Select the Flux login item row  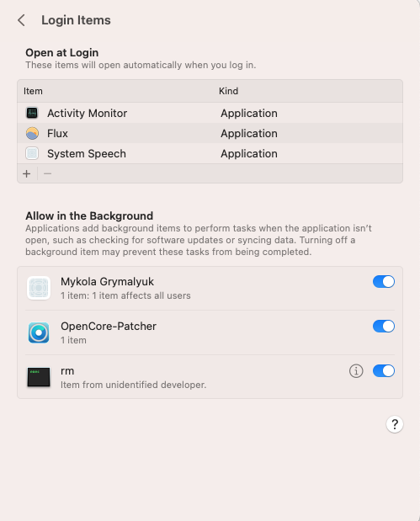210,133
